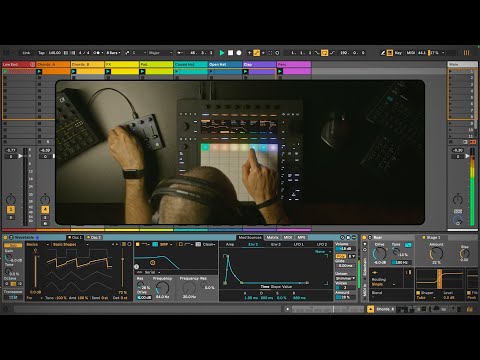
Task: Toggle the Wavetable device activator
Action: pyautogui.click(x=5, y=237)
